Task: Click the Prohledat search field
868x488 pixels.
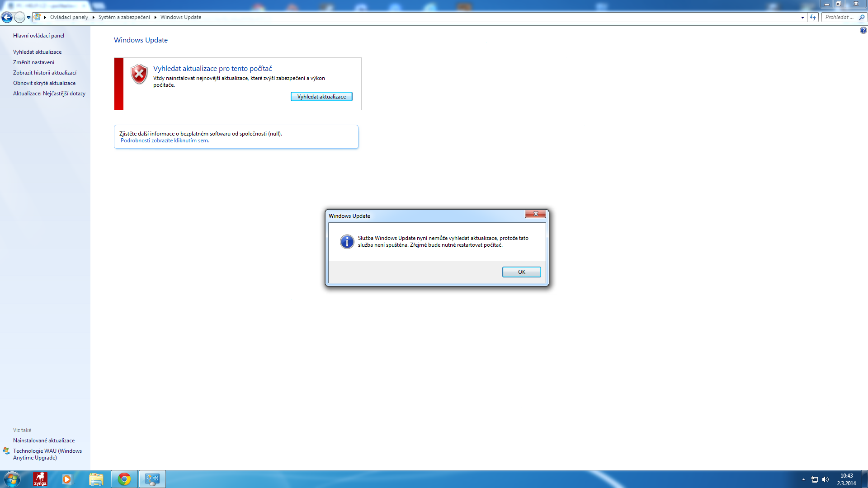Action: pos(839,17)
